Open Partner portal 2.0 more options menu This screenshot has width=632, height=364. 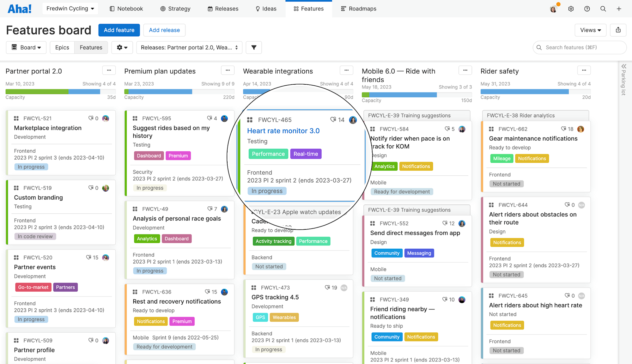(109, 70)
